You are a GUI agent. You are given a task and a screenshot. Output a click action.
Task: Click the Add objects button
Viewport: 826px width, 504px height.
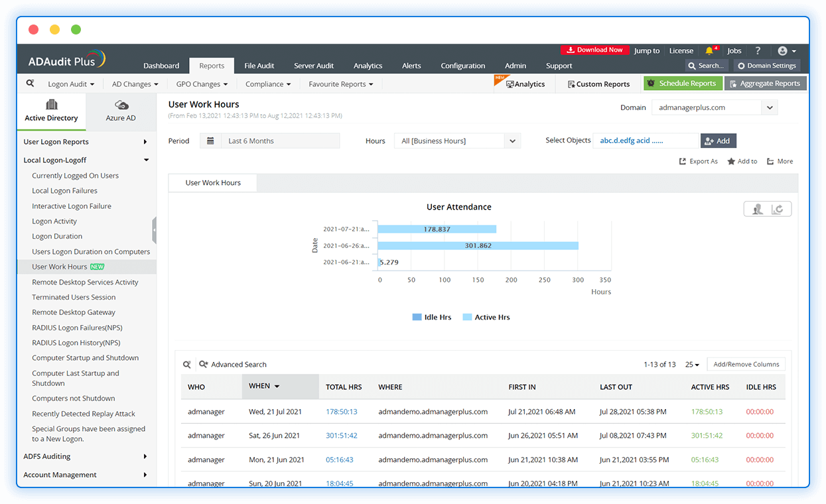(x=719, y=141)
